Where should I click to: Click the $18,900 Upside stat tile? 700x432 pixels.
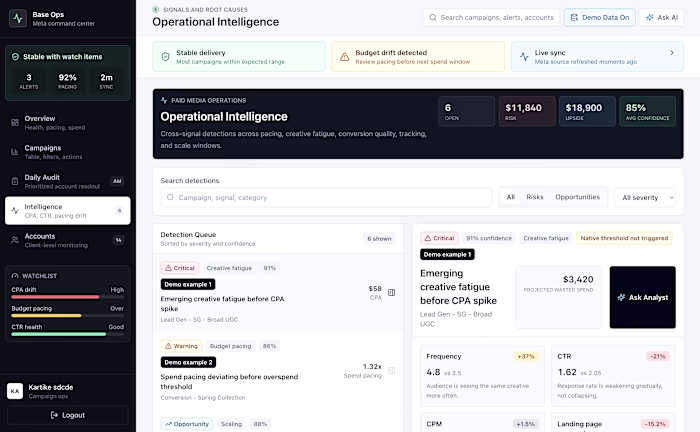[x=587, y=111]
